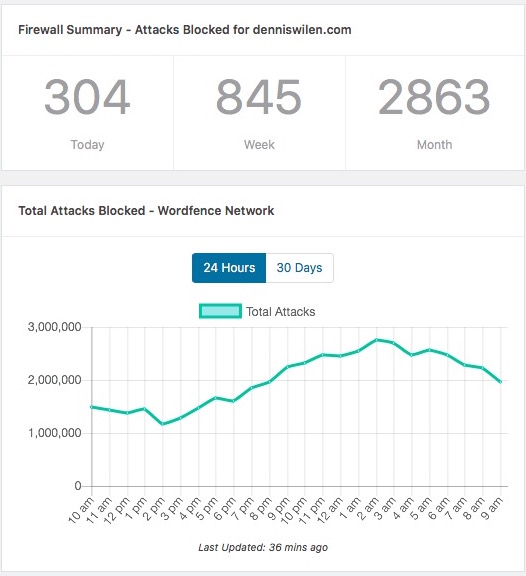Select the 10 am first data point
This screenshot has width=526, height=576.
coord(92,407)
